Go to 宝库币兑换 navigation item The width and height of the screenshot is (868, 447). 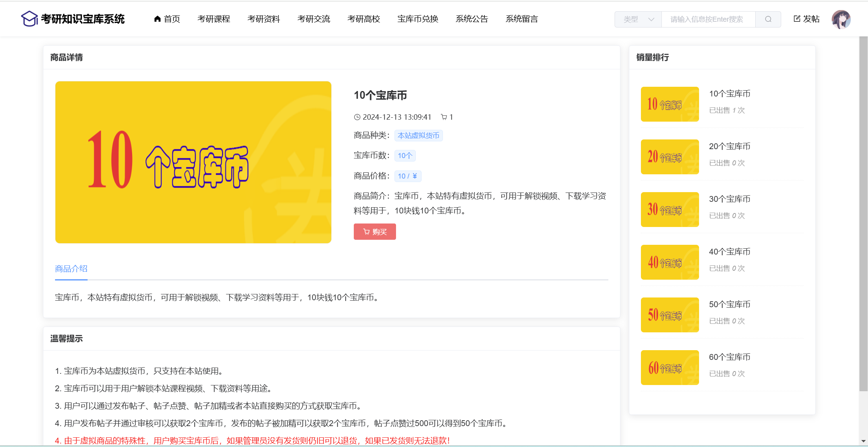coord(418,19)
